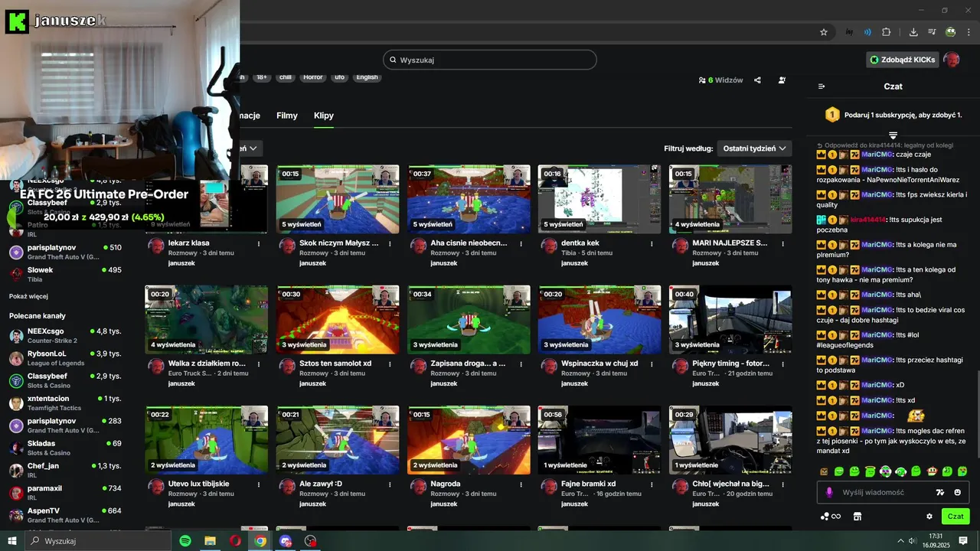Open the options dots for 'Fajne bramki xd' clip

coord(652,484)
